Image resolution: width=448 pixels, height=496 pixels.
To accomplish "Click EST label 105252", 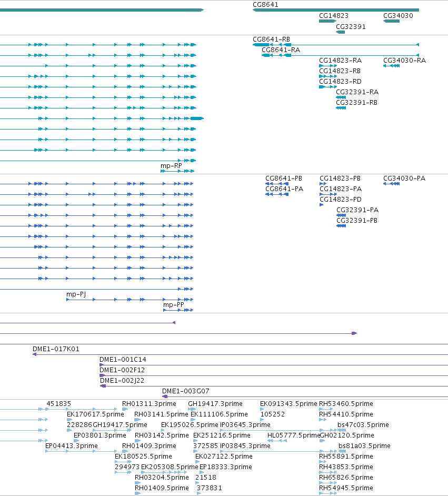I will pyautogui.click(x=273, y=414).
